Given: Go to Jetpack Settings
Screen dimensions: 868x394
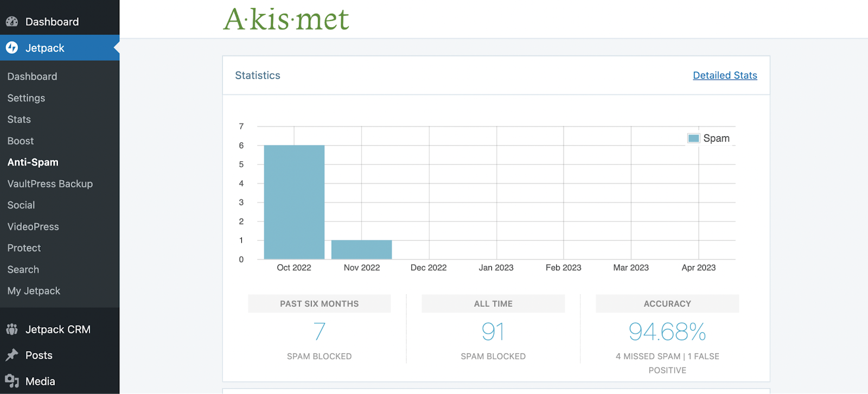Looking at the screenshot, I should coord(26,98).
